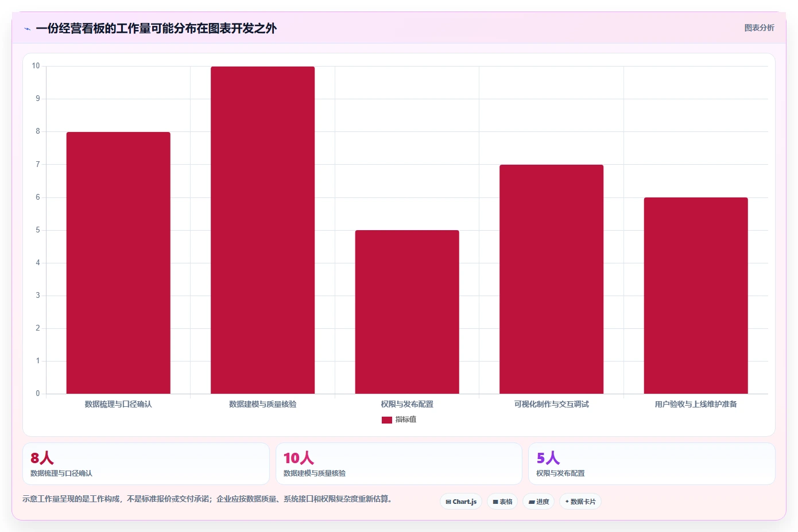798x532 pixels.
Task: Click the 数据卡片 tag chip
Action: pyautogui.click(x=580, y=502)
